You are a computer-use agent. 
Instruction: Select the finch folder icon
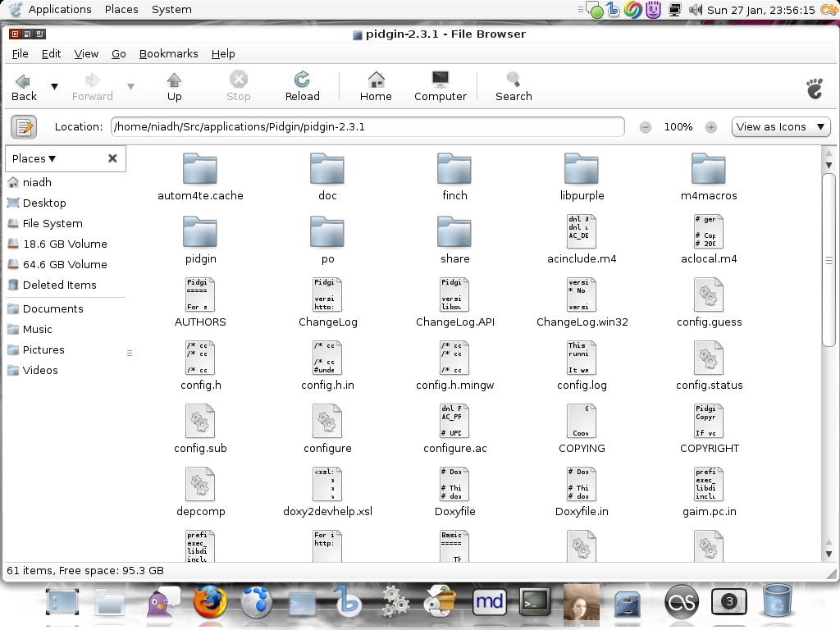pyautogui.click(x=454, y=168)
